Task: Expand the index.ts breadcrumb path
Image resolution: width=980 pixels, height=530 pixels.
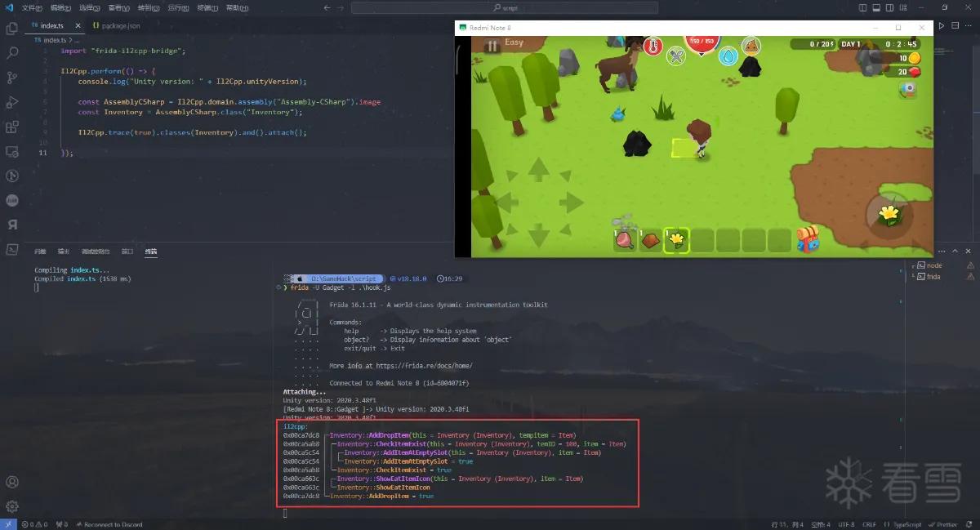Action: tap(55, 40)
